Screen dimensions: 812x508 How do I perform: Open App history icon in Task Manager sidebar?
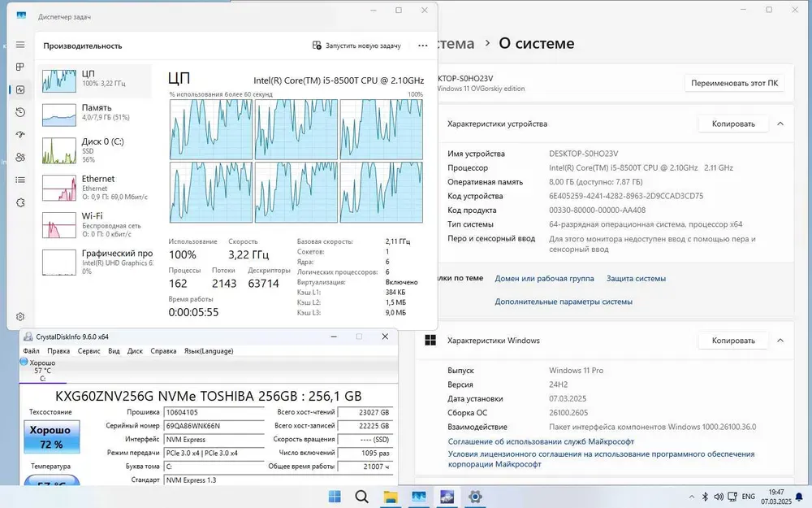[20, 112]
